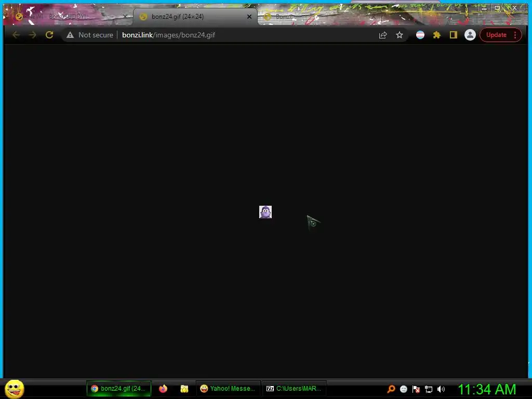Open the Action Center flag icon

[416, 389]
